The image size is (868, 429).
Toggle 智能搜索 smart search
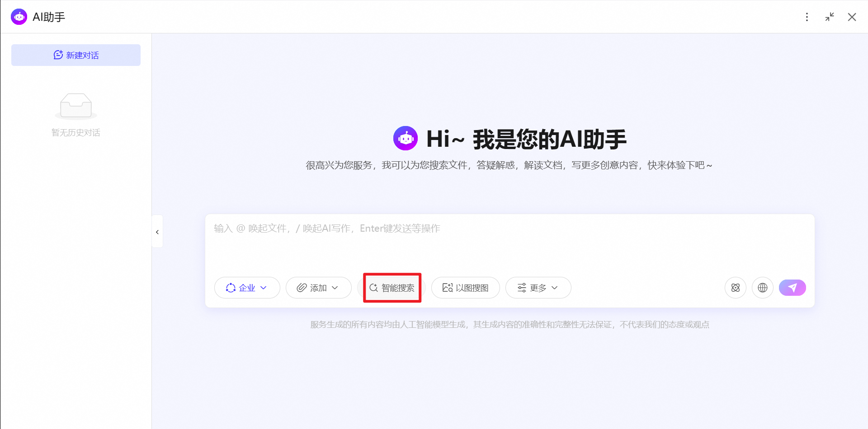(392, 288)
